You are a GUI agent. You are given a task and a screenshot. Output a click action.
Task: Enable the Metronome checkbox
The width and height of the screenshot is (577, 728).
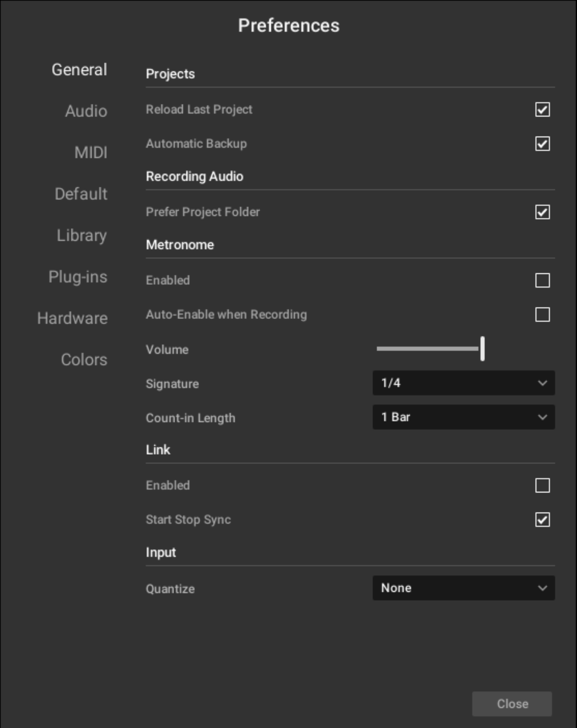click(542, 280)
